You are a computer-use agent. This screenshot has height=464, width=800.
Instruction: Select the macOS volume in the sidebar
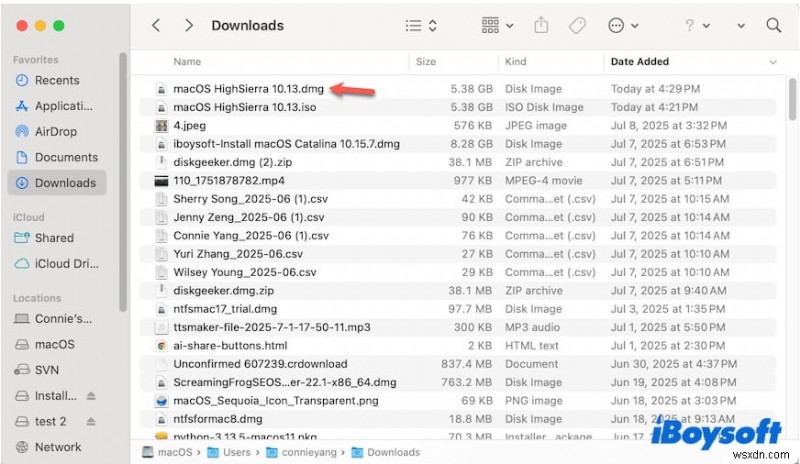[57, 344]
